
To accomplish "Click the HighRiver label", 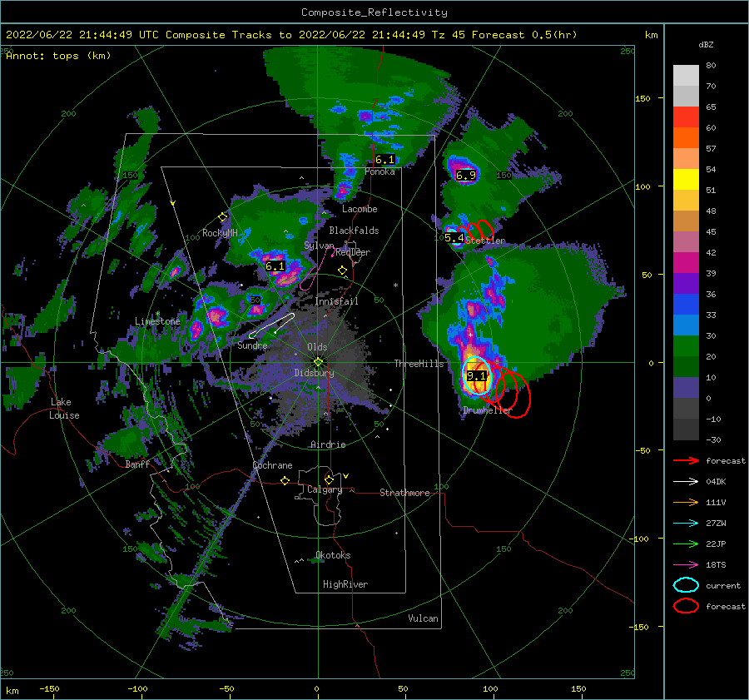I will (345, 584).
